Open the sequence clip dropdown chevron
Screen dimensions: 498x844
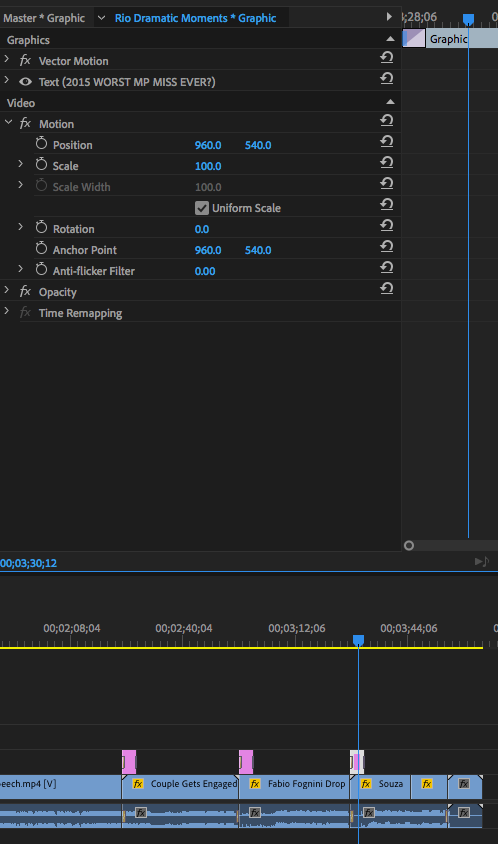[x=101, y=18]
